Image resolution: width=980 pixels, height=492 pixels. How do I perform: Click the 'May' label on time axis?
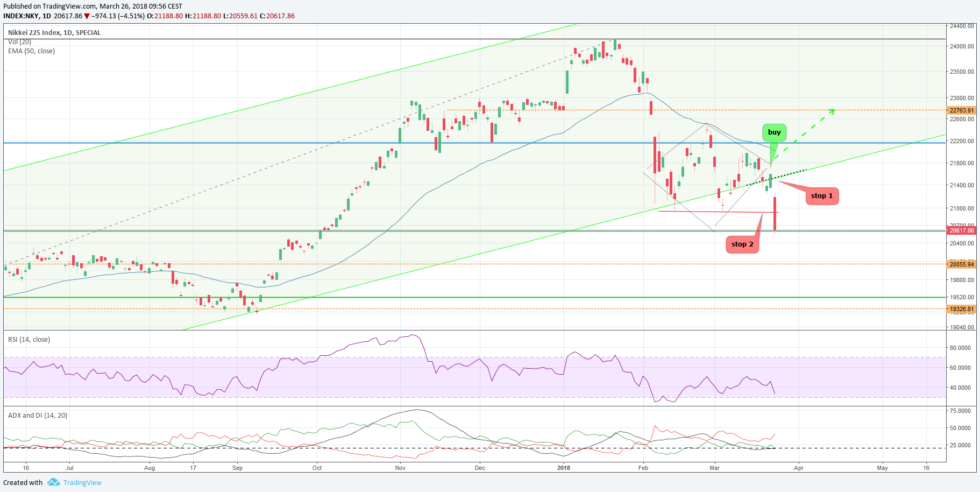[883, 468]
